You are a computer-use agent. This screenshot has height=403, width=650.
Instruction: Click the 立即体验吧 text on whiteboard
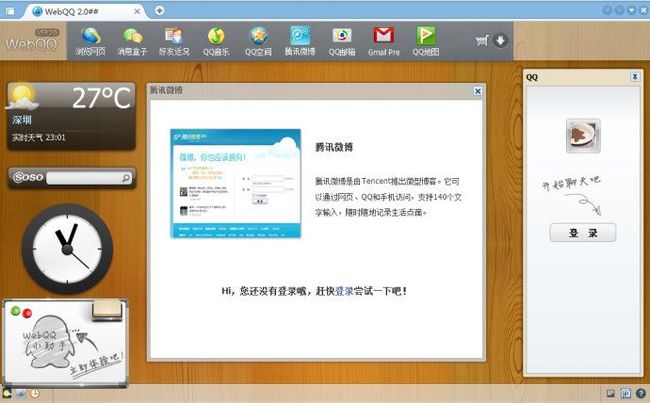coord(97,363)
